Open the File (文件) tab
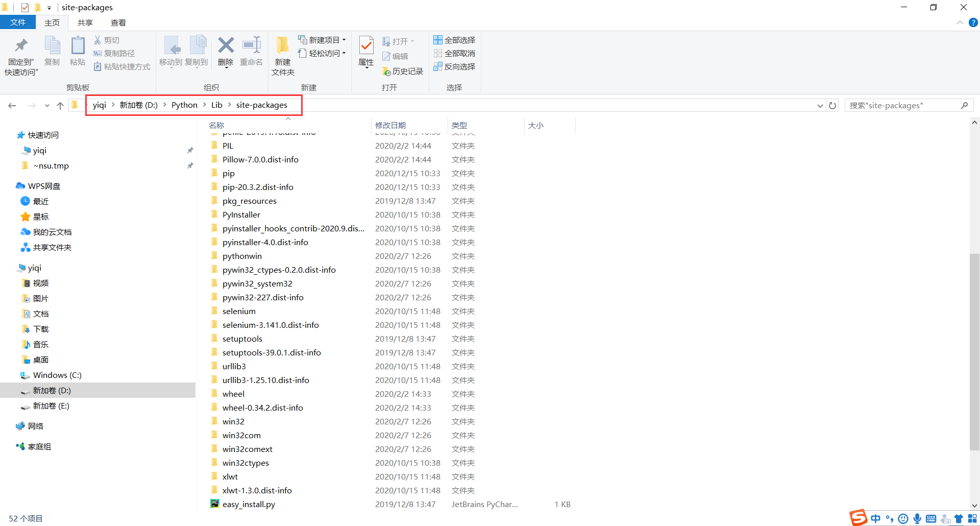The width and height of the screenshot is (980, 526). pos(18,22)
